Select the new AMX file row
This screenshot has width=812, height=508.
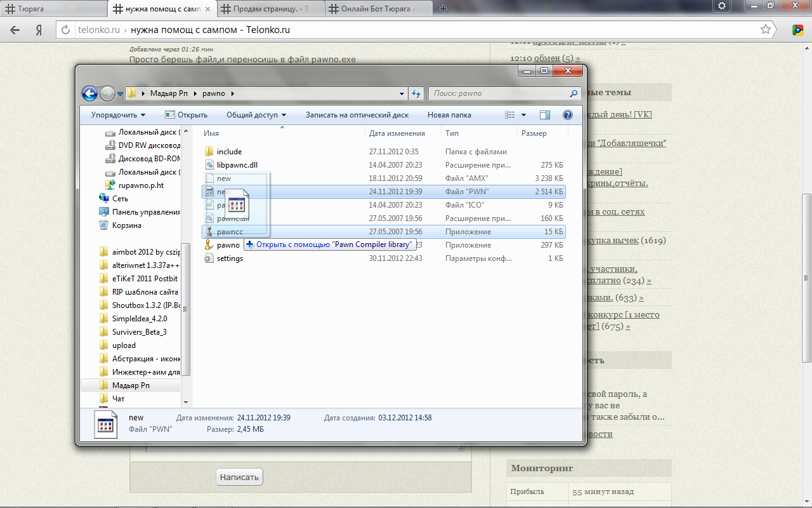[383, 178]
